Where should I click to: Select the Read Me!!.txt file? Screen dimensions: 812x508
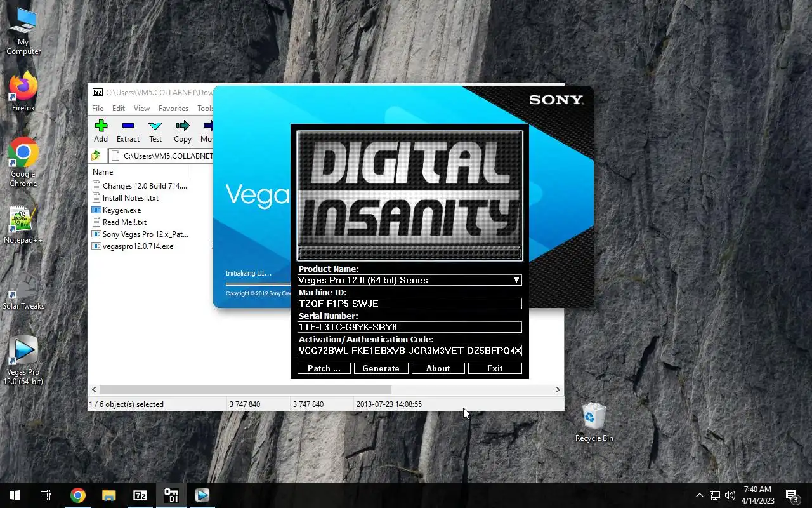119,222
